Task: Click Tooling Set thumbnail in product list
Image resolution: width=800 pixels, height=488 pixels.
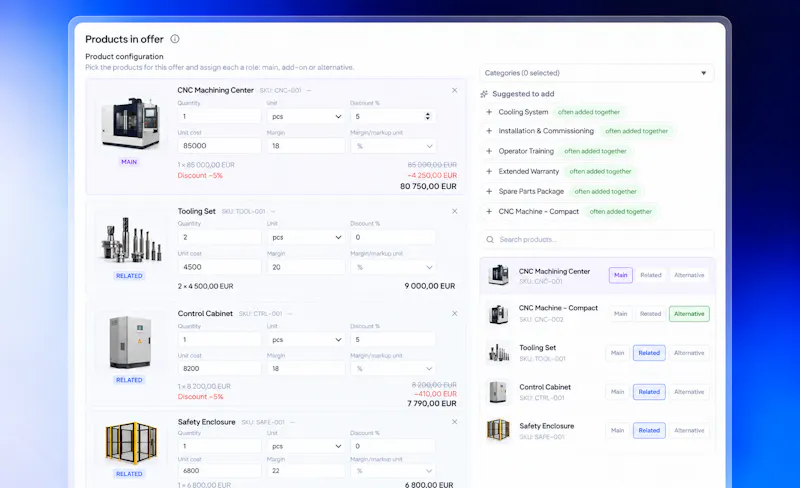Action: point(498,352)
